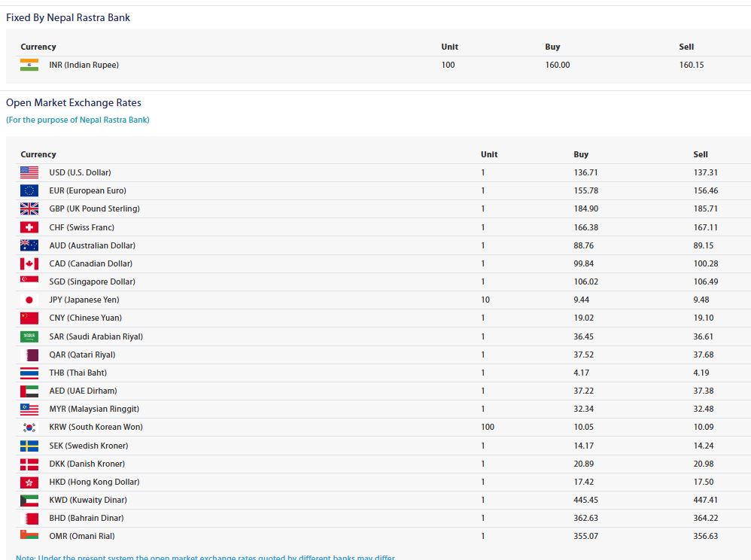
Task: Click the 'SGD (Singapore Dollar)' label
Action: click(92, 282)
